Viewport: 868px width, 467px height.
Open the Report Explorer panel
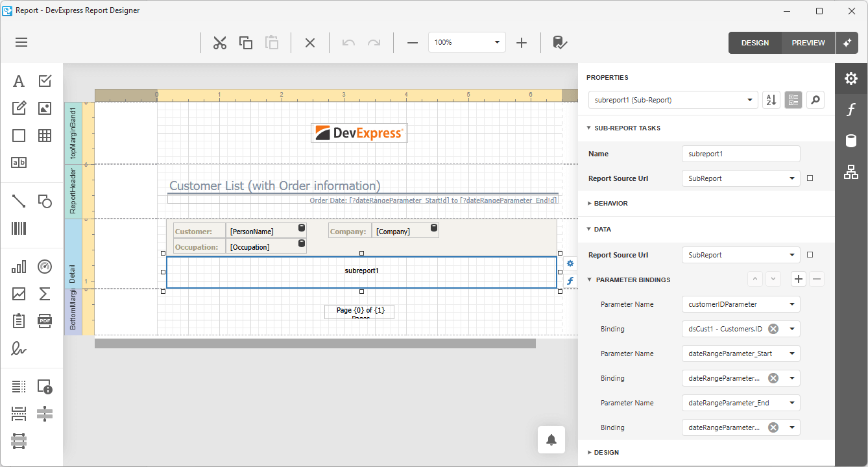tap(850, 172)
